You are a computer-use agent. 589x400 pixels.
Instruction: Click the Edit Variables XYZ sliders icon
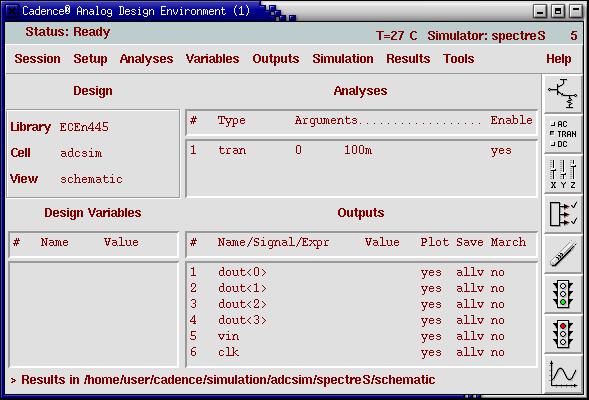(x=562, y=174)
